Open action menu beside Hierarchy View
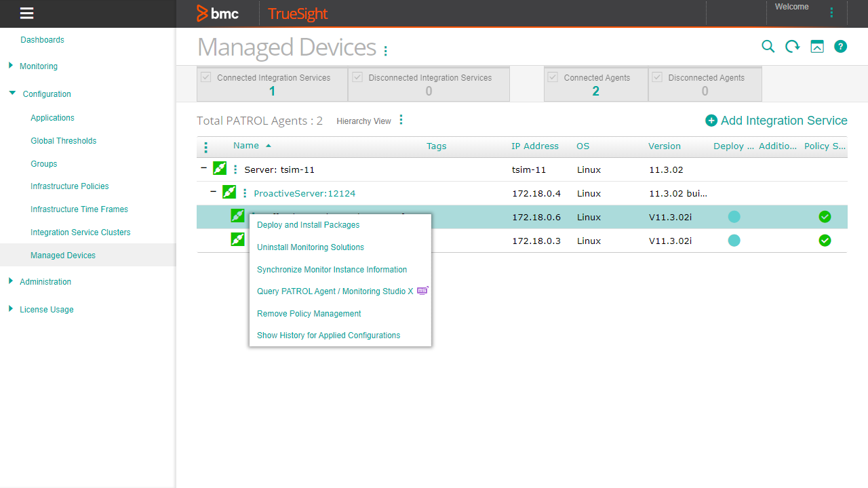Image resolution: width=868 pixels, height=488 pixels. (401, 120)
